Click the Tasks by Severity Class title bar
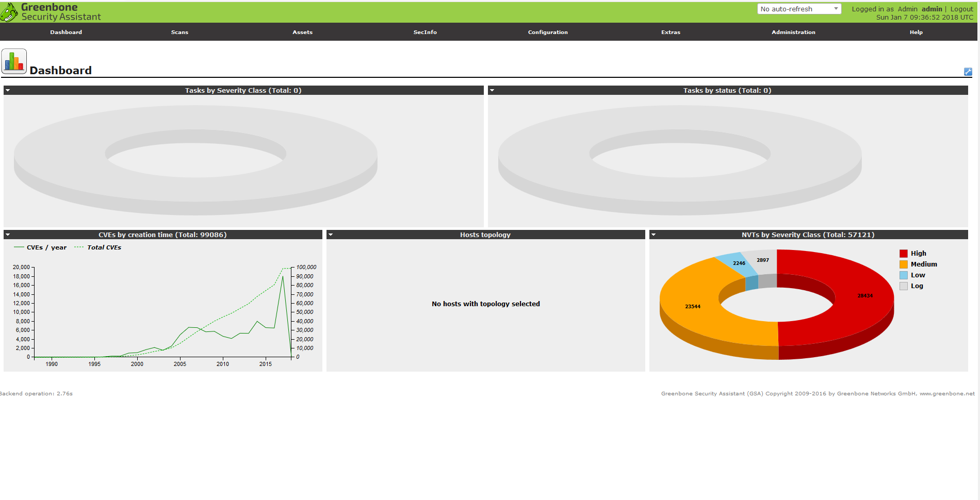This screenshot has height=500, width=980. coord(243,90)
